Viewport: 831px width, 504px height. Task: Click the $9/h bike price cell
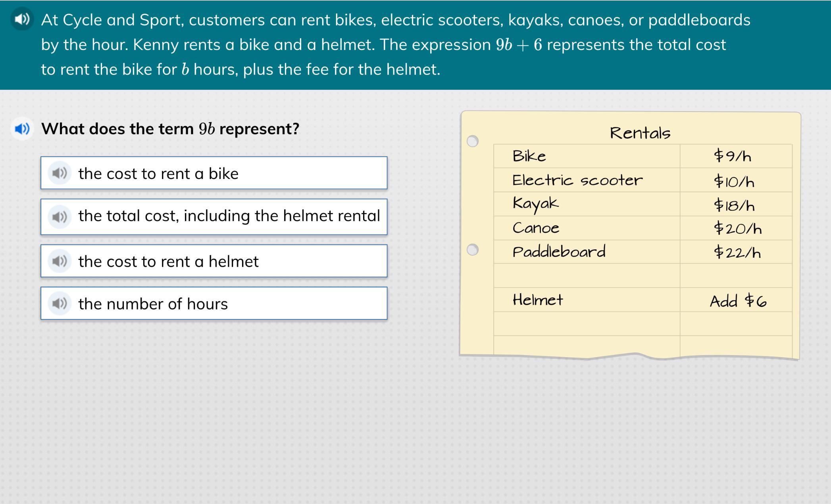733,156
